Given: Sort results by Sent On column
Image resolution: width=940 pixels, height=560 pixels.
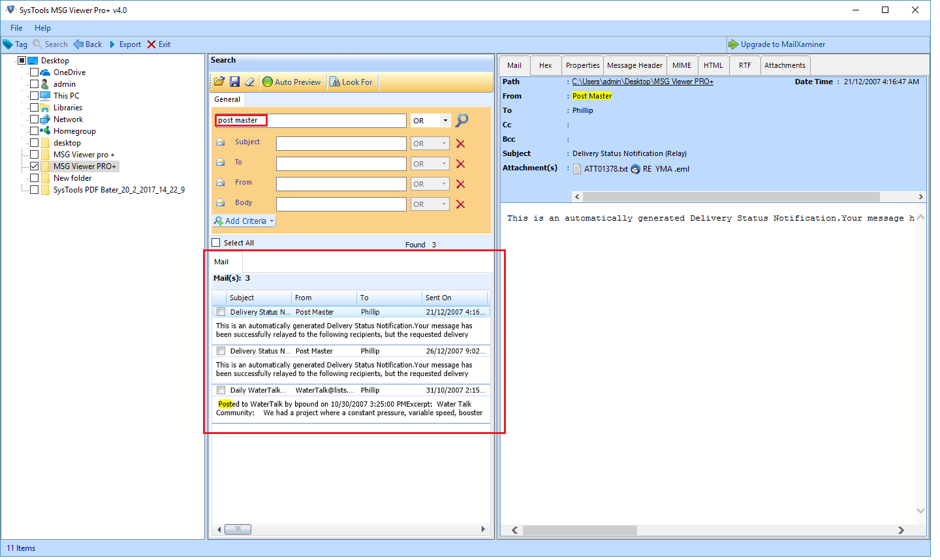Looking at the screenshot, I should click(x=454, y=298).
